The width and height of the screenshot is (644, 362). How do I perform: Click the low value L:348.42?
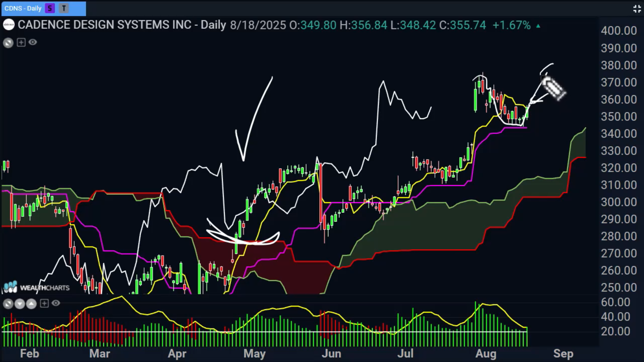tap(413, 25)
